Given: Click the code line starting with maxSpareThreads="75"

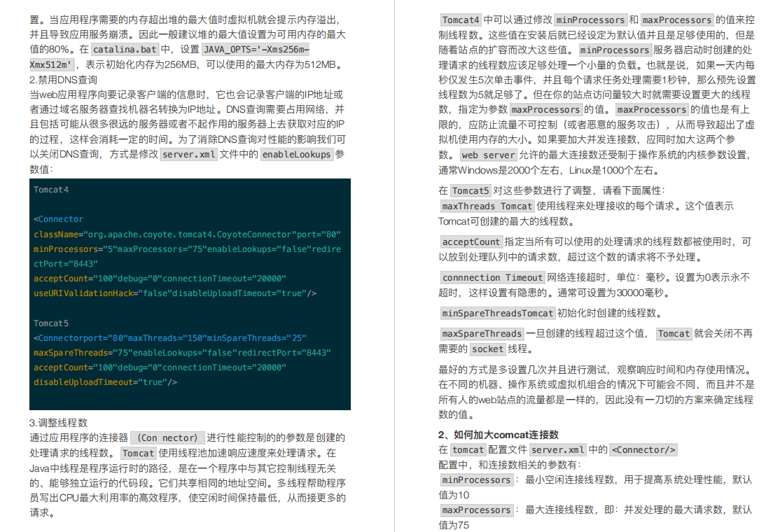Looking at the screenshot, I should (x=183, y=353).
